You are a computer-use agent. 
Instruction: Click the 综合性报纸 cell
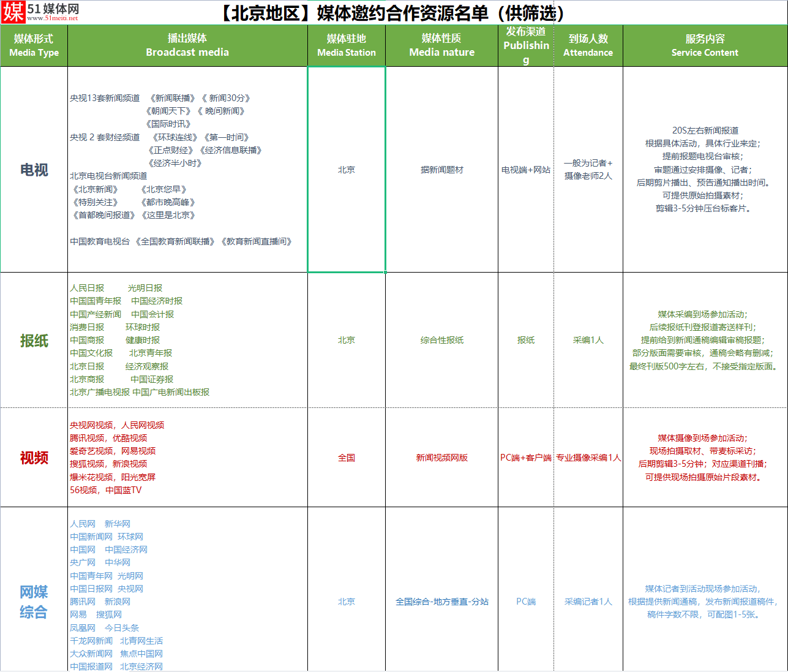441,340
